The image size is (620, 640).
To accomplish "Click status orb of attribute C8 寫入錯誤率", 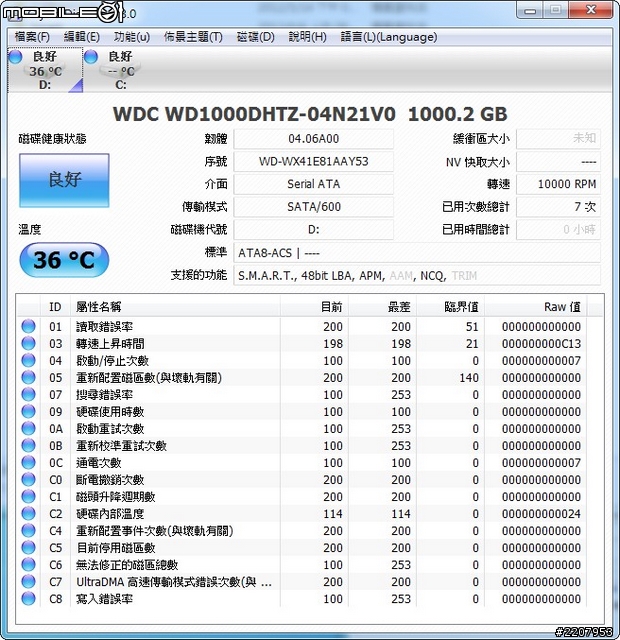I will pos(28,598).
